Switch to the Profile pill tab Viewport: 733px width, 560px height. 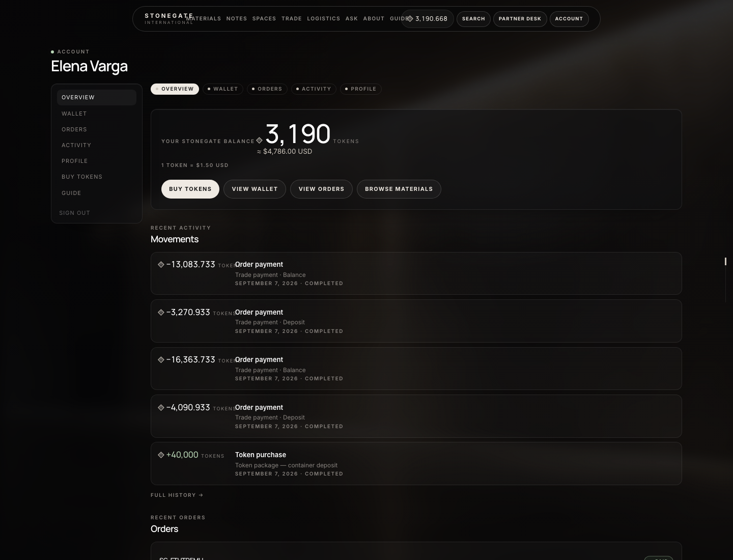tap(361, 89)
